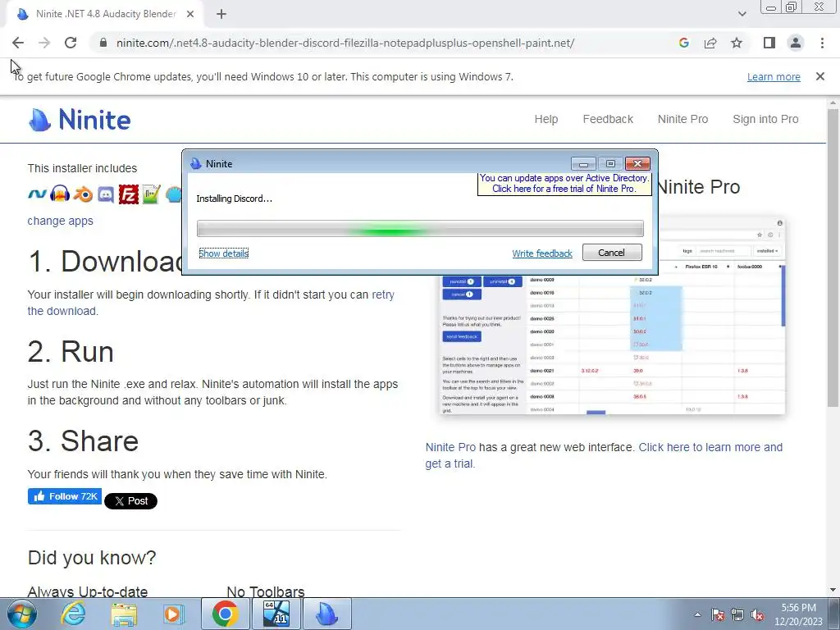Click Sign into Pro
This screenshot has height=630, width=840.
(765, 119)
